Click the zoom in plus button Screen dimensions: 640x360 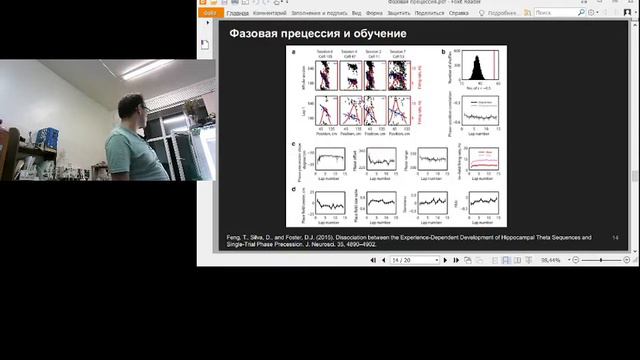(x=627, y=260)
